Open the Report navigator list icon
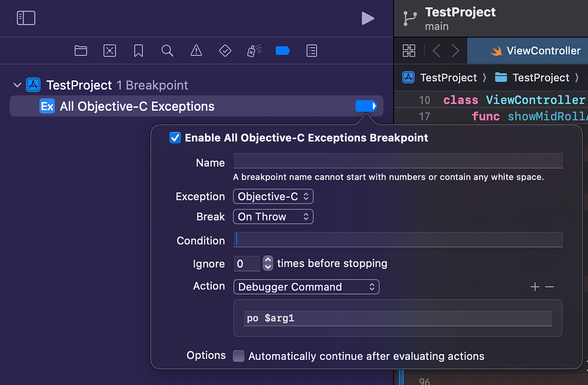 (x=312, y=50)
